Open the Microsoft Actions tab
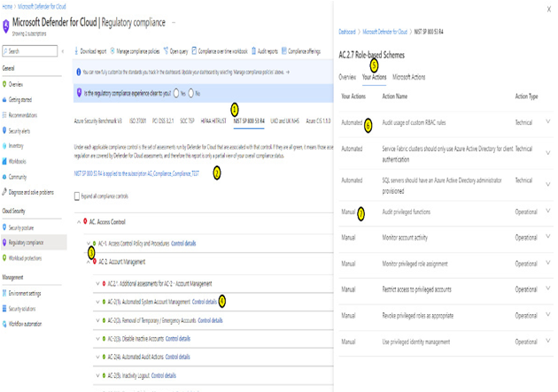This screenshot has height=392, width=558. click(409, 77)
